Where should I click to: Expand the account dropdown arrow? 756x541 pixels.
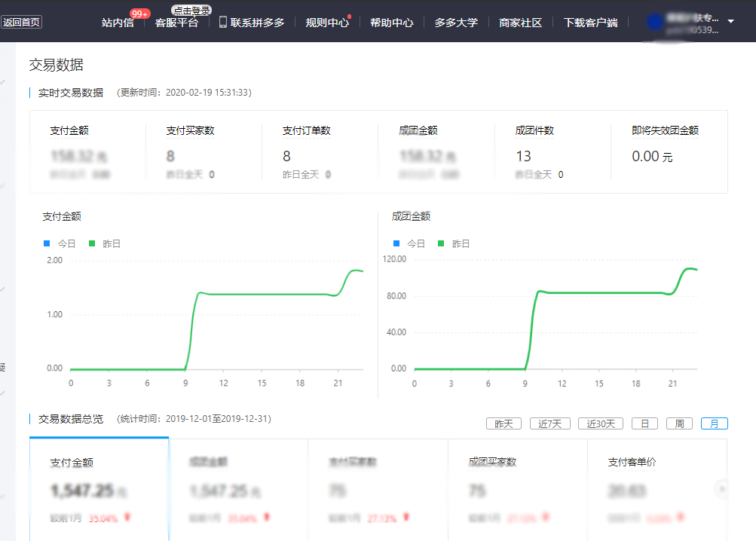[x=730, y=22]
